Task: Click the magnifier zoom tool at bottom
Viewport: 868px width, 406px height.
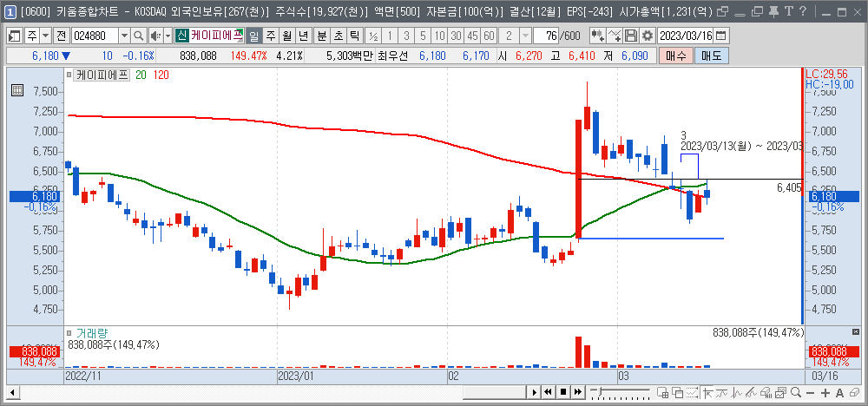Action: point(796,393)
